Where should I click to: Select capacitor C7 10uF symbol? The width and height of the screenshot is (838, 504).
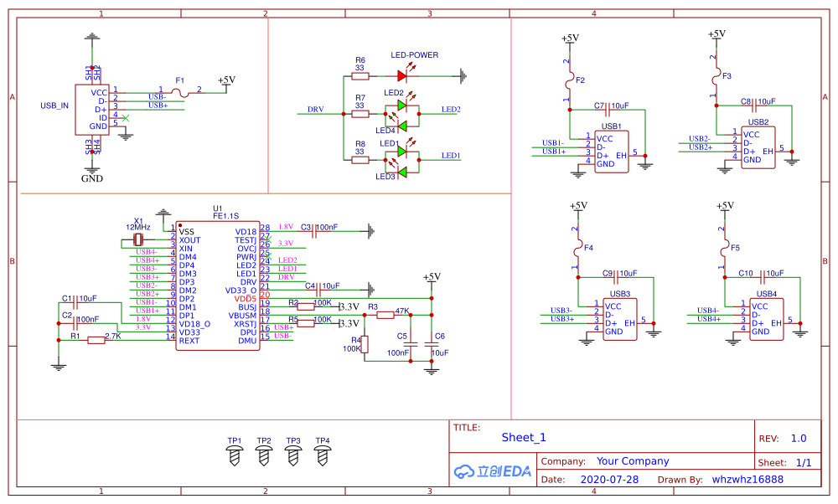[x=607, y=110]
